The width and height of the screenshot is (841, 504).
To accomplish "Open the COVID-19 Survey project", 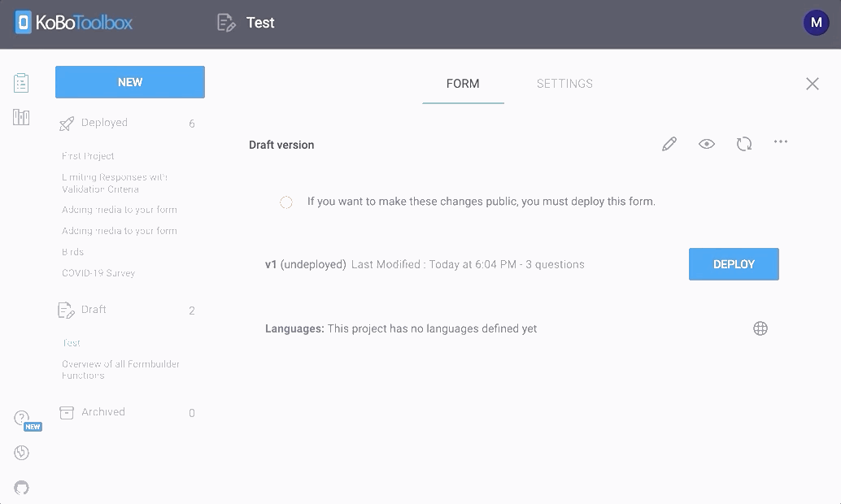I will point(98,273).
